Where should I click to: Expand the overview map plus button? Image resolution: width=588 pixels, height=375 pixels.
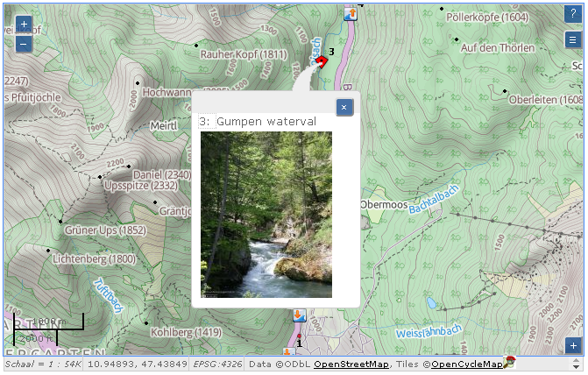coord(573,345)
